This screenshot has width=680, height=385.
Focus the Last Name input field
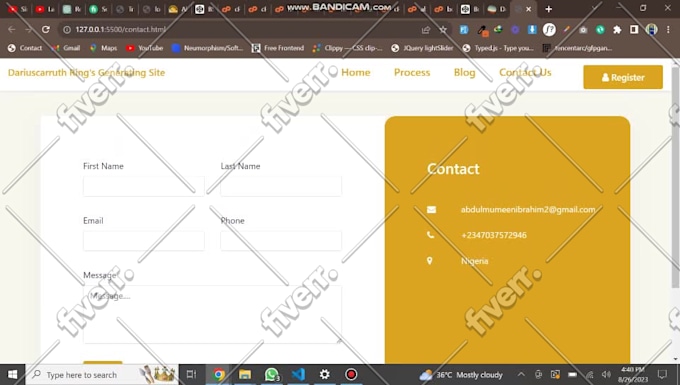coord(281,186)
